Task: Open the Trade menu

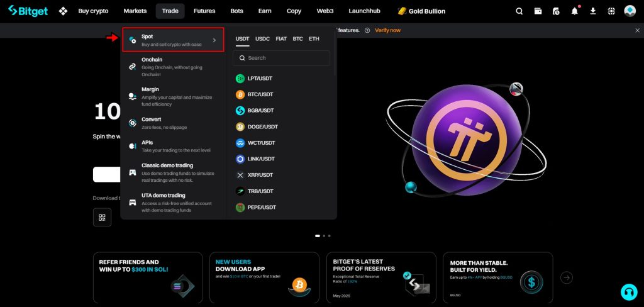Action: coord(170,11)
